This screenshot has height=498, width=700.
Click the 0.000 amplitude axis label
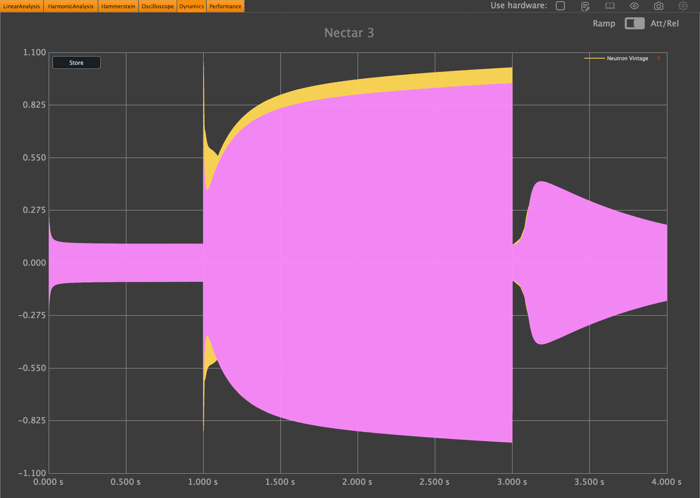pyautogui.click(x=34, y=263)
